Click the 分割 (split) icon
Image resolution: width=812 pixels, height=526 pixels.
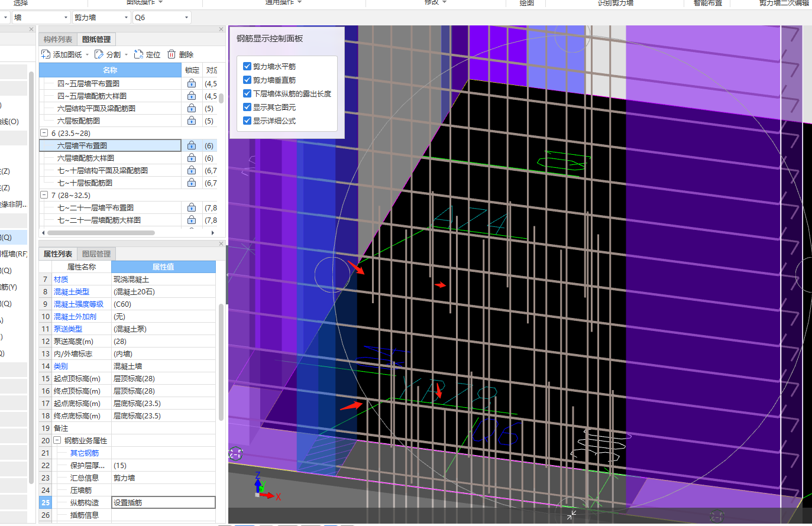99,54
